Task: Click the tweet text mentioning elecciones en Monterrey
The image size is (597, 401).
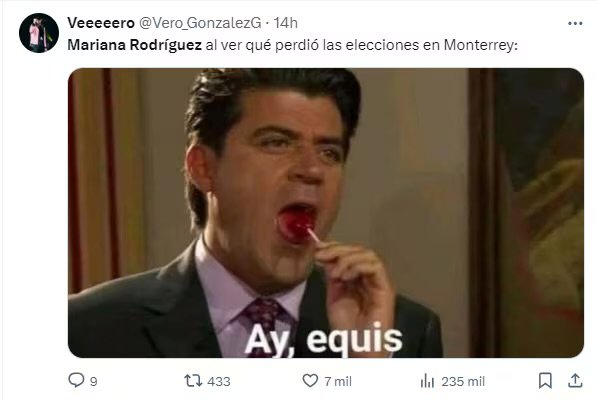Action: pyautogui.click(x=292, y=45)
